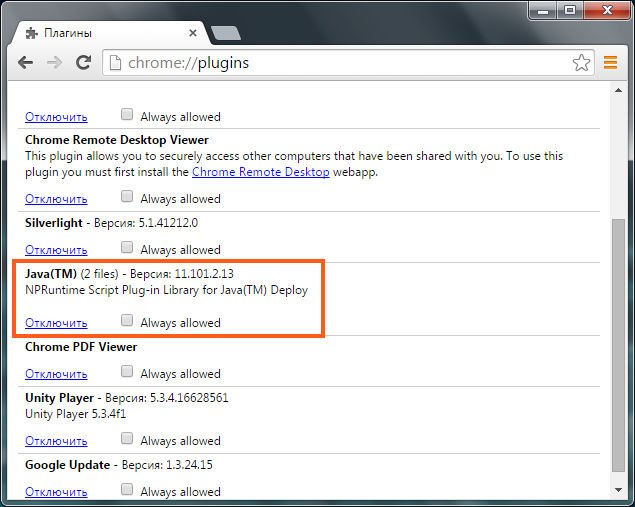
Task: Toggle Always allowed for Unity Player
Action: pyautogui.click(x=127, y=438)
